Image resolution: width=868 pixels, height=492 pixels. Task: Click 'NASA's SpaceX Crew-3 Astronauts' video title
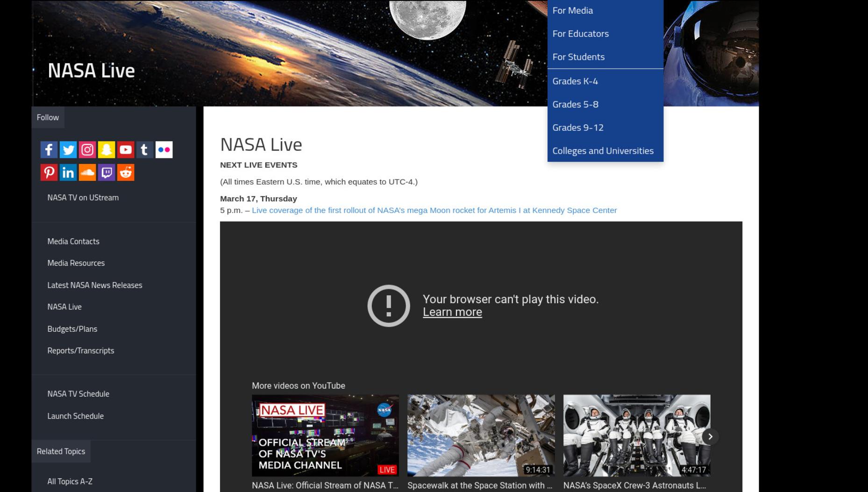click(634, 485)
